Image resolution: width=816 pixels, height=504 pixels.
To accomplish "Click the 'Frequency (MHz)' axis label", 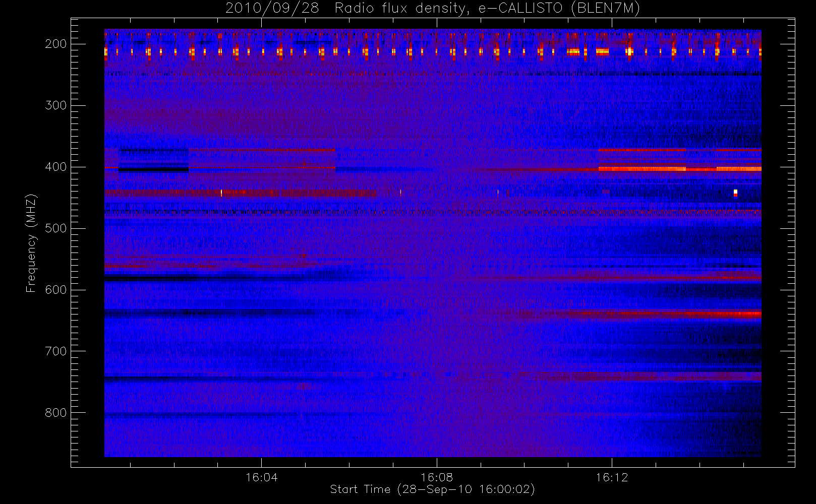I will [x=31, y=243].
